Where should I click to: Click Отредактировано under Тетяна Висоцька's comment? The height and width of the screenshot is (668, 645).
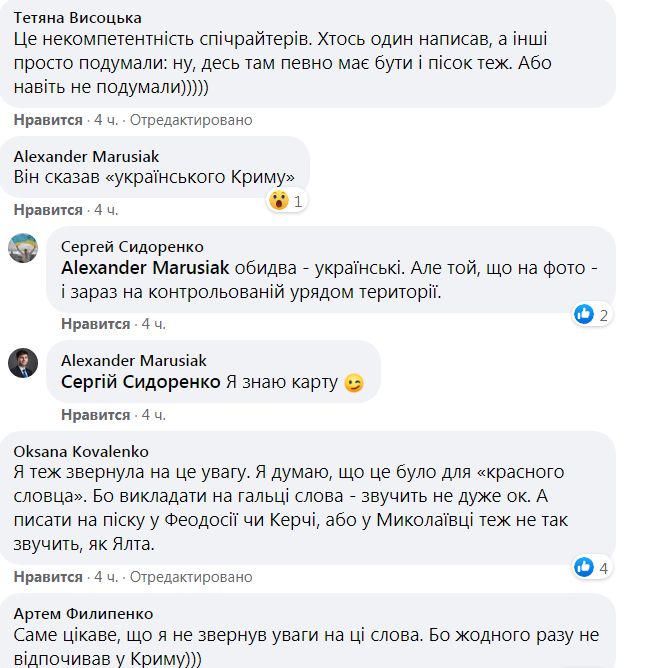191,120
